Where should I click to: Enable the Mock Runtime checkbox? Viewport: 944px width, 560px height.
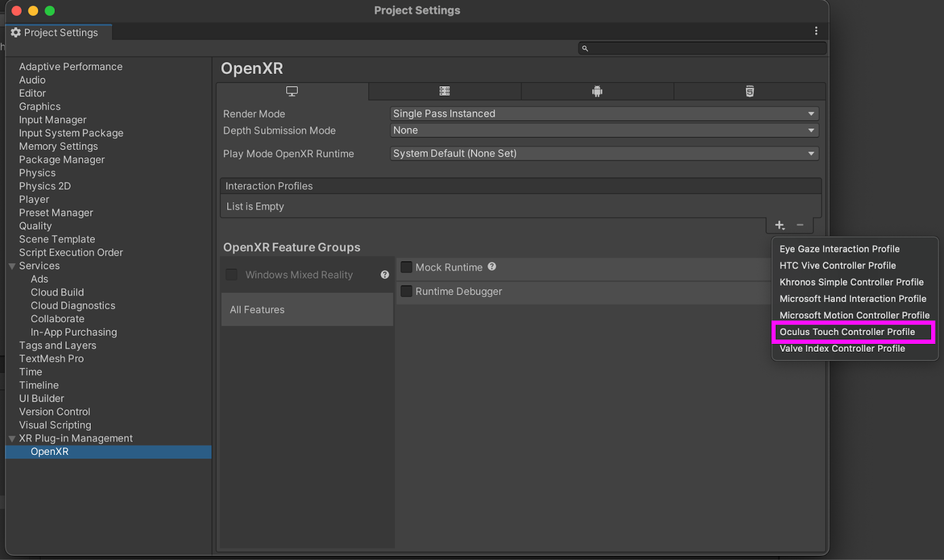407,267
